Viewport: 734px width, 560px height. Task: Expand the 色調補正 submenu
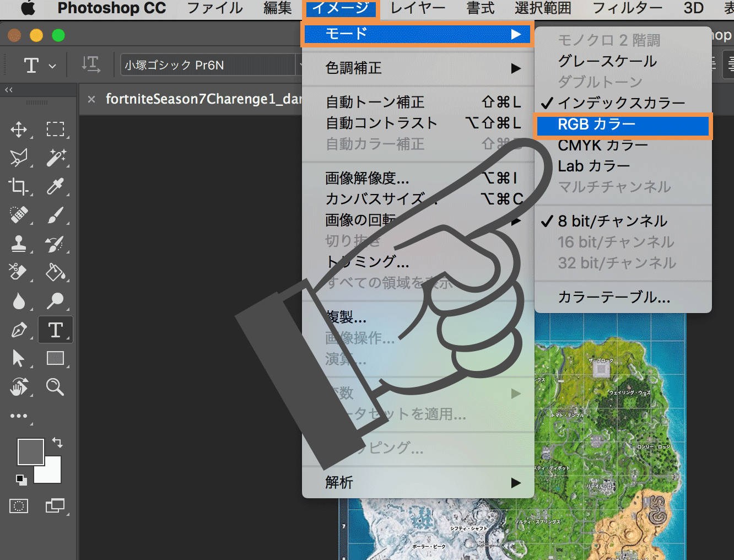[418, 68]
